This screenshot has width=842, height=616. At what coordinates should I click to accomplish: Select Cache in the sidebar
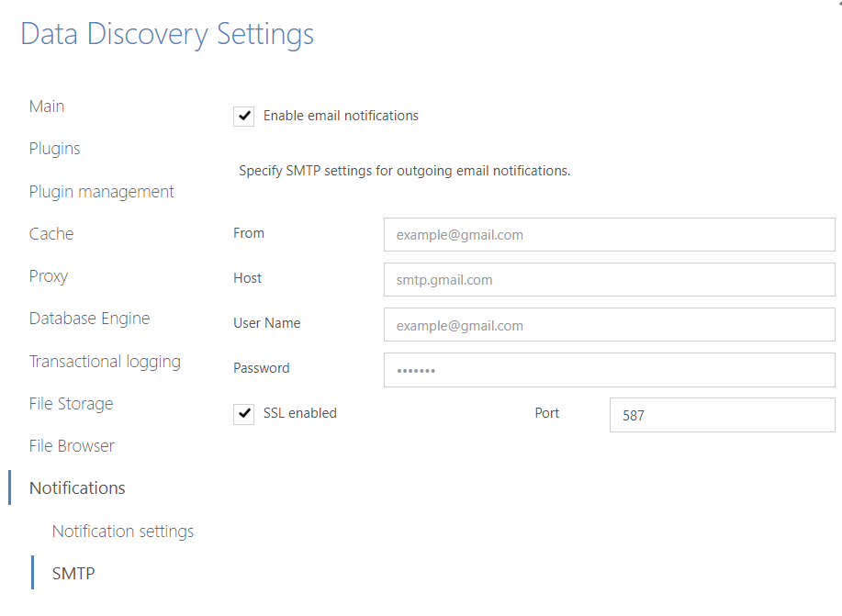[x=51, y=233]
